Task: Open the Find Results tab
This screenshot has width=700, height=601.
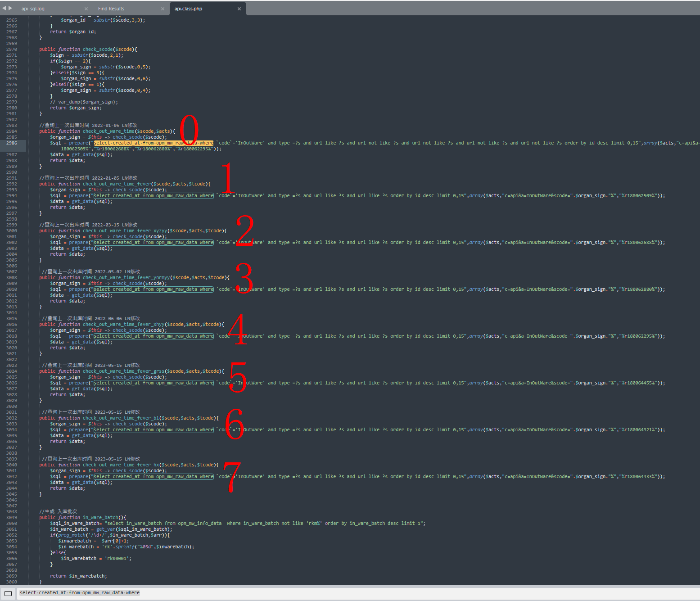Action: coord(111,9)
